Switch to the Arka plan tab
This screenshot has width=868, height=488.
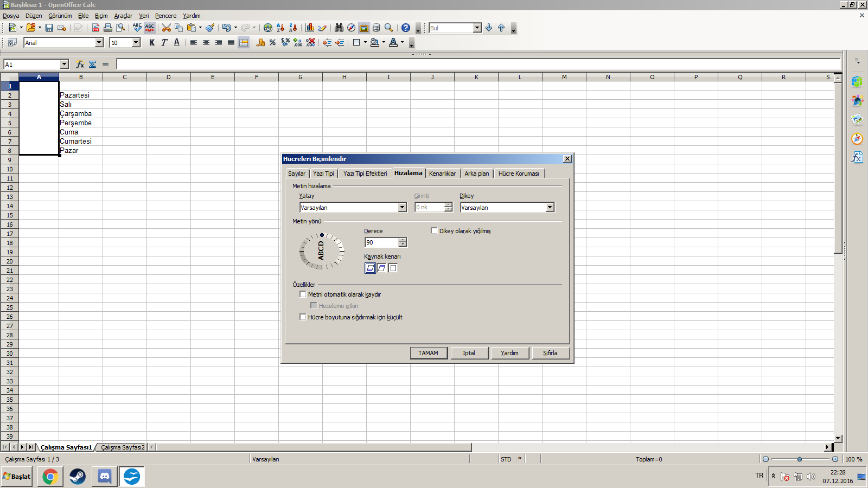[x=476, y=174]
